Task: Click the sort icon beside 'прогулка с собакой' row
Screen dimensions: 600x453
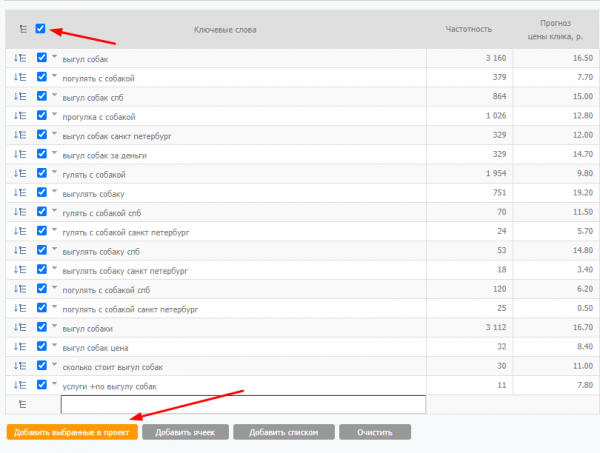Action: coord(19,115)
